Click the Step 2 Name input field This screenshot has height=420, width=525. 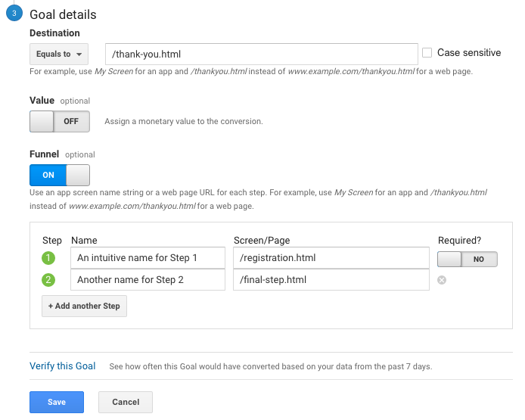[148, 280]
